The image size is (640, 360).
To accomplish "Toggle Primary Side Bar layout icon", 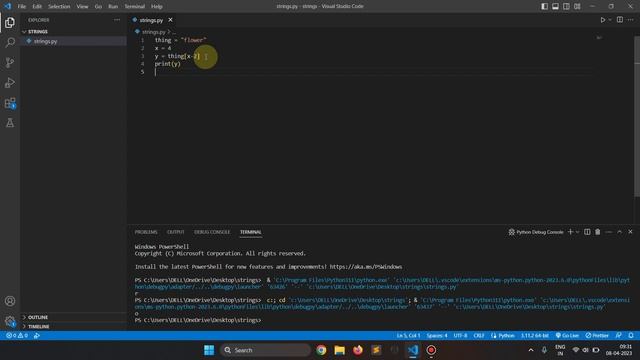I will pyautogui.click(x=544, y=7).
